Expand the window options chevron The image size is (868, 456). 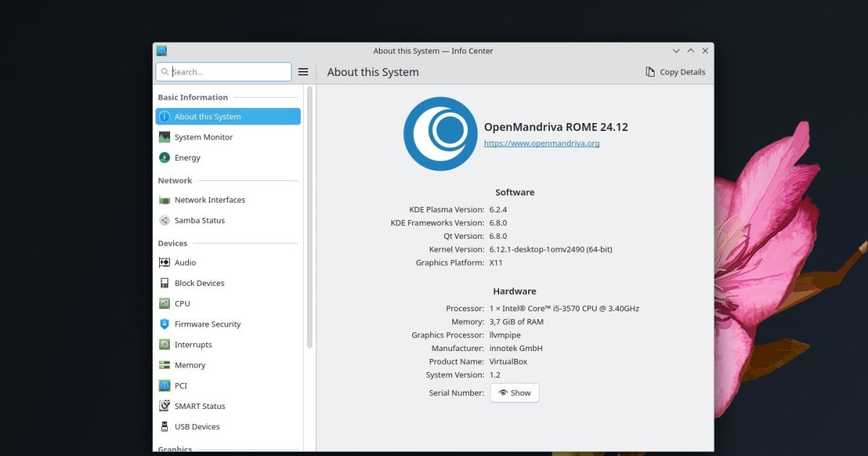pyautogui.click(x=676, y=51)
